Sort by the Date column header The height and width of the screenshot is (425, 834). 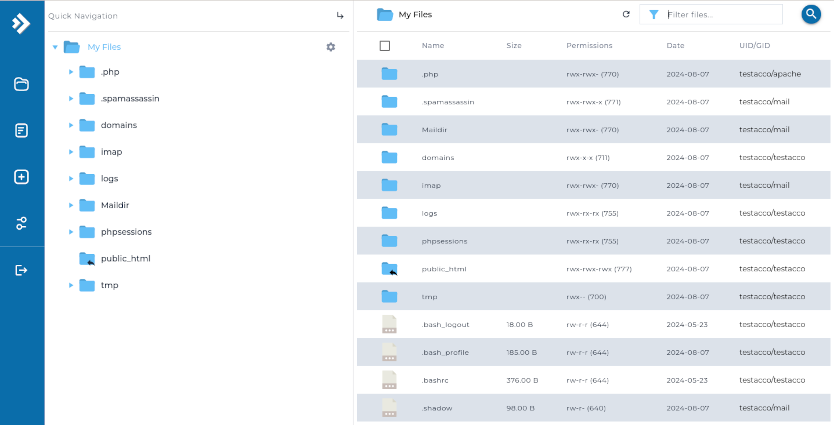tap(675, 46)
